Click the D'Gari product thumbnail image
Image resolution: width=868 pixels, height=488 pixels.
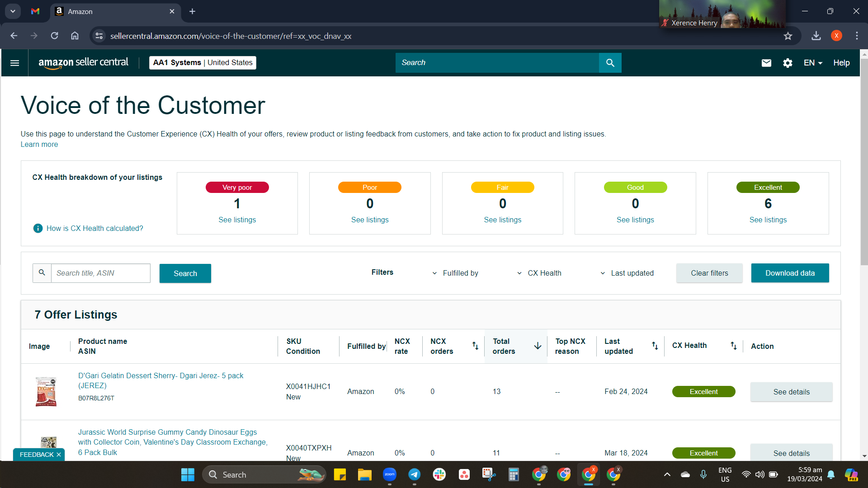pyautogui.click(x=46, y=392)
